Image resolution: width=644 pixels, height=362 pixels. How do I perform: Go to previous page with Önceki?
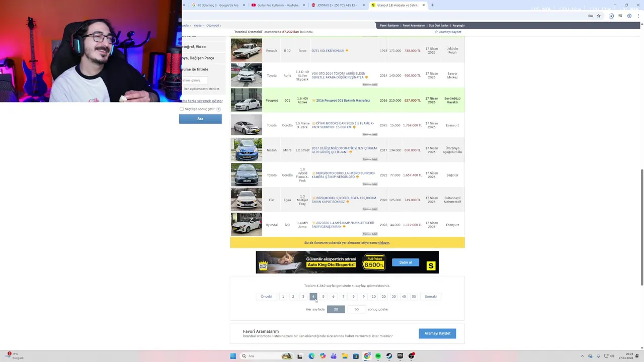coord(266,297)
